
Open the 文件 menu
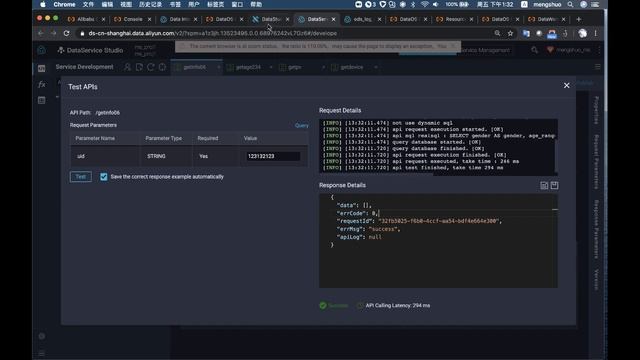88,4
